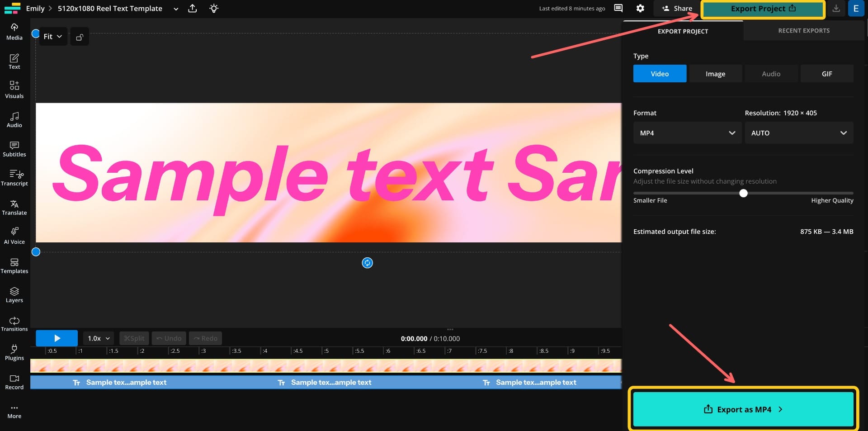Toggle the lock icon near Fit
Image resolution: width=868 pixels, height=431 pixels.
pyautogui.click(x=80, y=36)
